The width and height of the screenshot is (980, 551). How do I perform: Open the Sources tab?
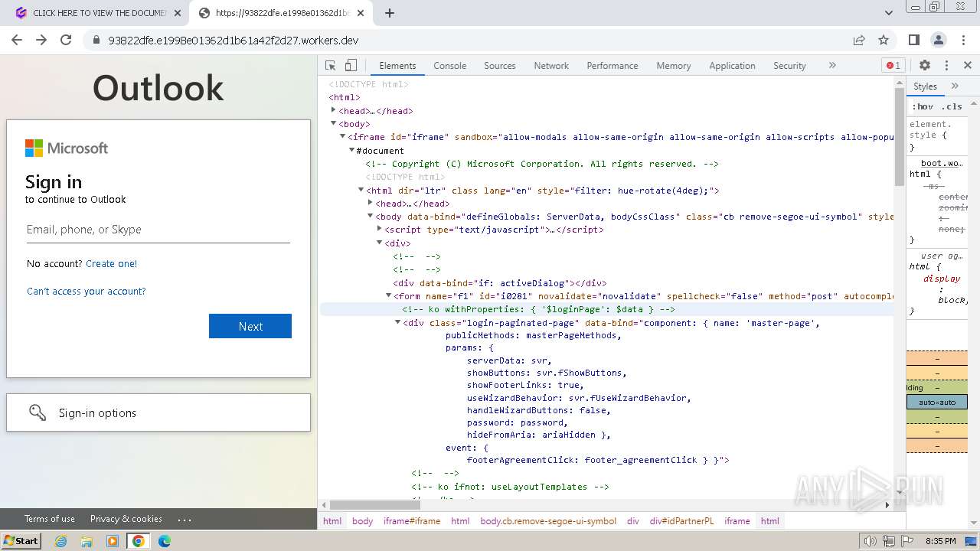click(499, 66)
